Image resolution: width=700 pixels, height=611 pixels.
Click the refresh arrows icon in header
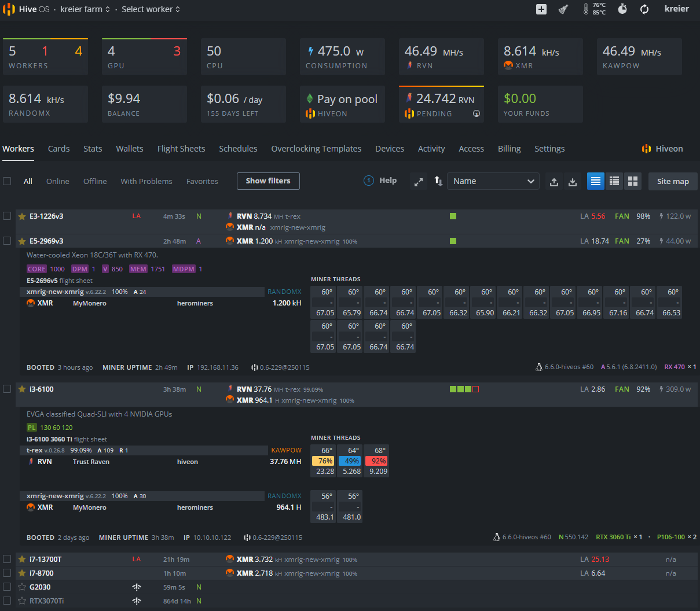tap(644, 9)
